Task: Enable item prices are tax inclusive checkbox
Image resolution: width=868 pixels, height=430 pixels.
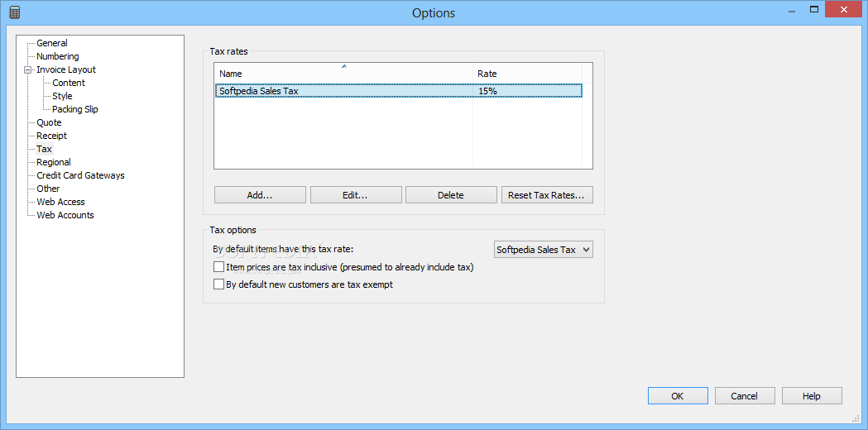Action: (x=218, y=267)
